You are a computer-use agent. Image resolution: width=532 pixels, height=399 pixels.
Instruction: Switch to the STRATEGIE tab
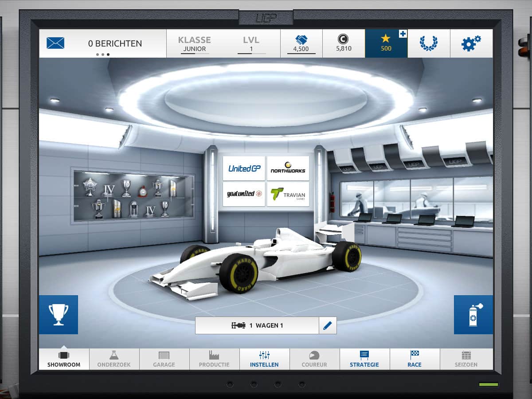point(364,359)
